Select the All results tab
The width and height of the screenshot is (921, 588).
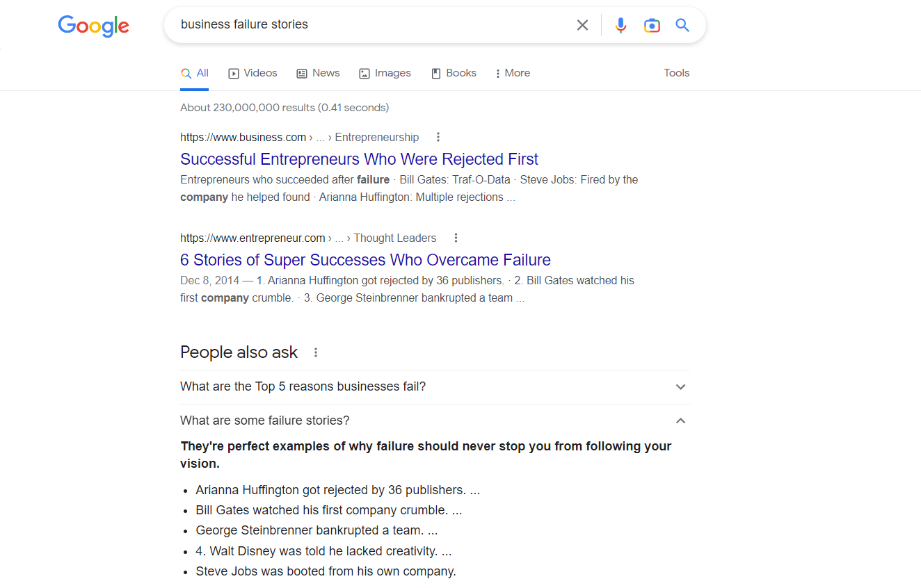(195, 73)
